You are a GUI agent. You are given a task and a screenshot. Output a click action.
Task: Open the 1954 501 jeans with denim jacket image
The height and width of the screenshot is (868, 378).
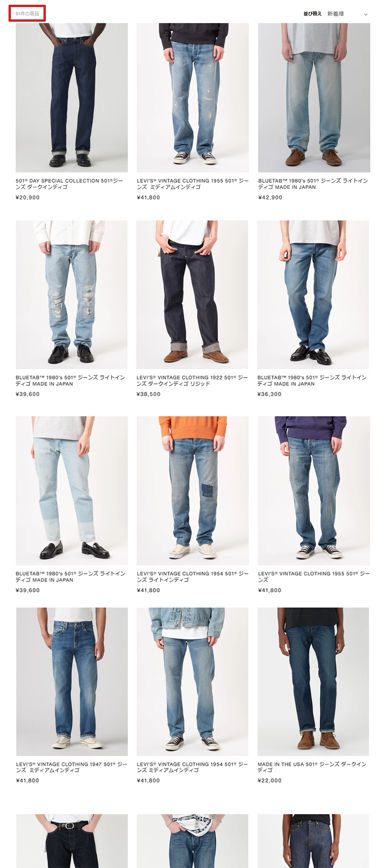pos(192,682)
